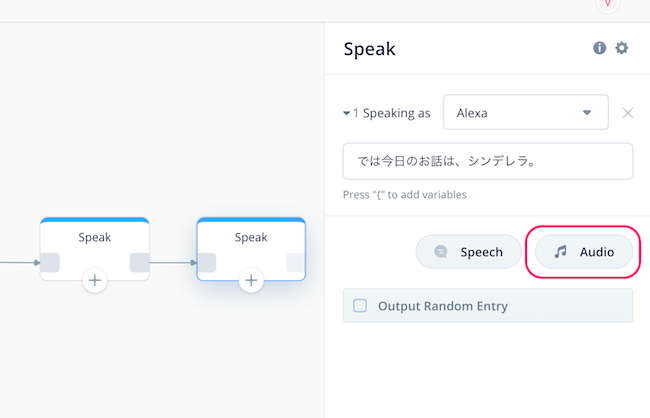The width and height of the screenshot is (650, 418).
Task: Click into the Japanese speech text field
Action: (488, 161)
